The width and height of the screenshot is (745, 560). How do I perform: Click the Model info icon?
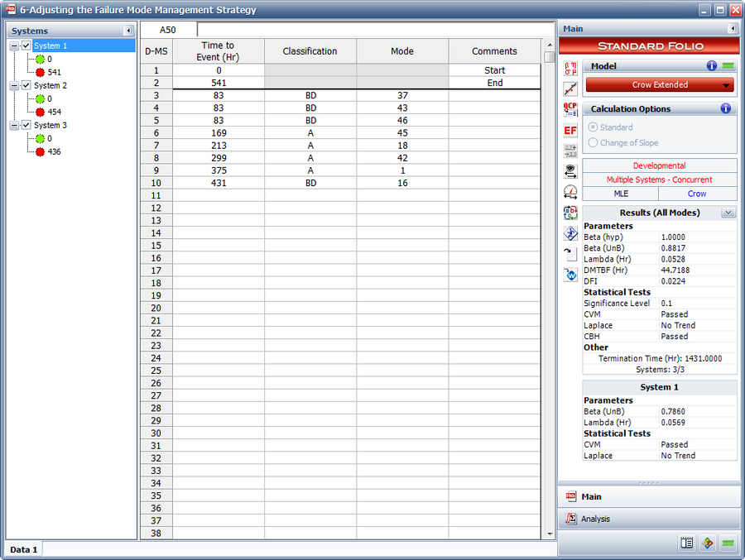[712, 66]
